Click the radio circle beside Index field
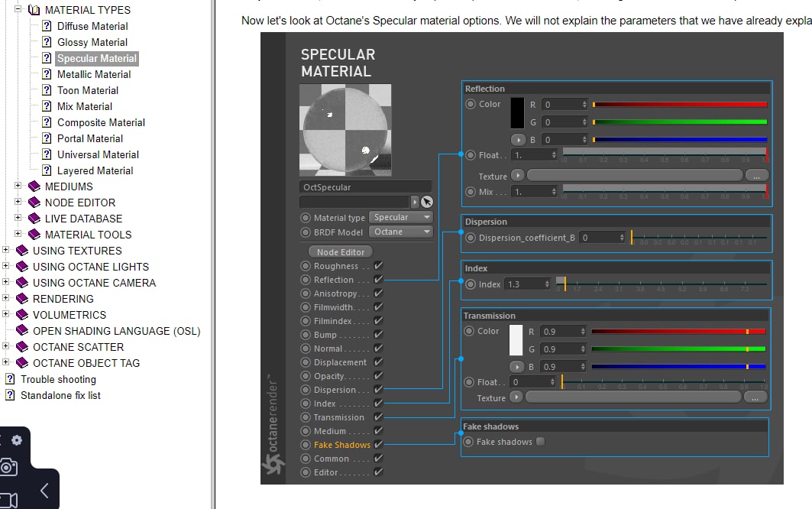 pos(471,284)
